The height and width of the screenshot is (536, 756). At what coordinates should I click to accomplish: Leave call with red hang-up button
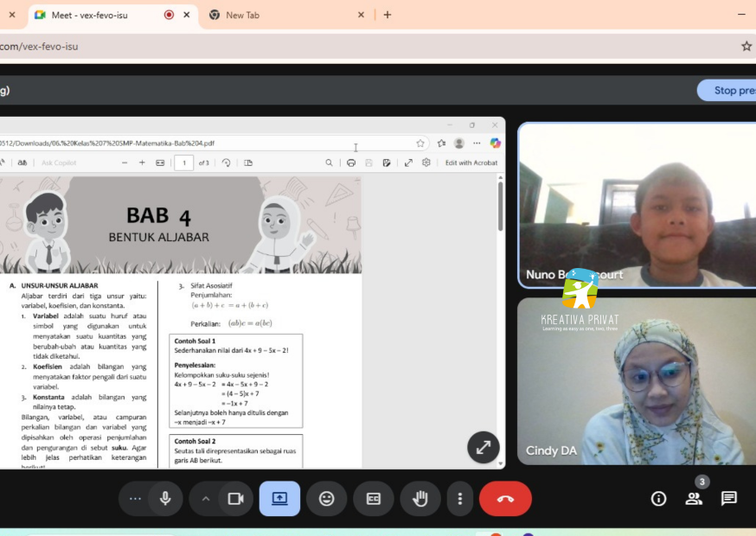pos(505,499)
